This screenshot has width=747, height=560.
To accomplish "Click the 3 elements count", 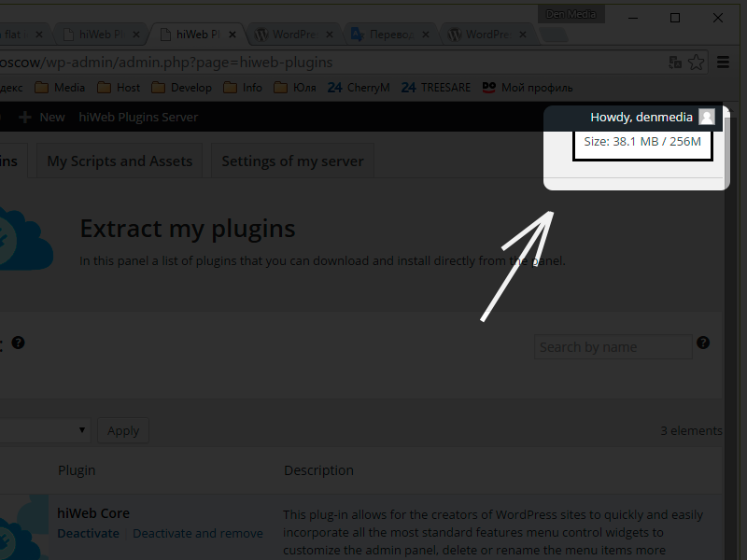I will click(691, 430).
